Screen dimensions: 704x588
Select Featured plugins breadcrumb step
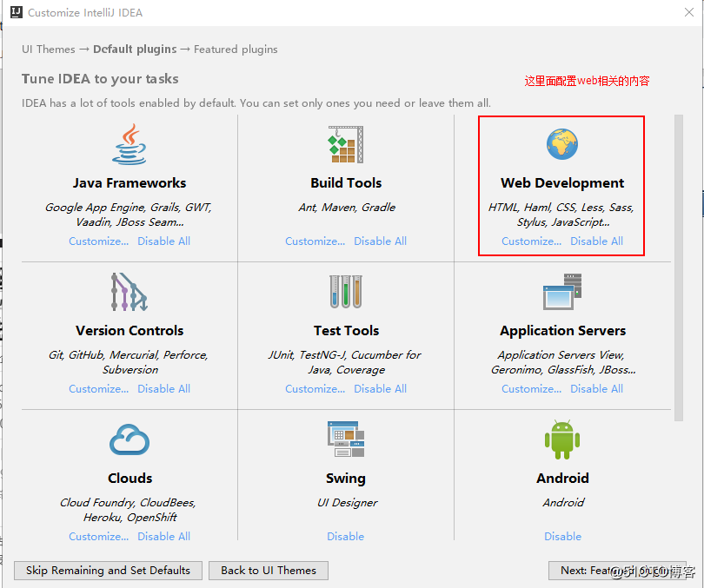click(x=236, y=49)
